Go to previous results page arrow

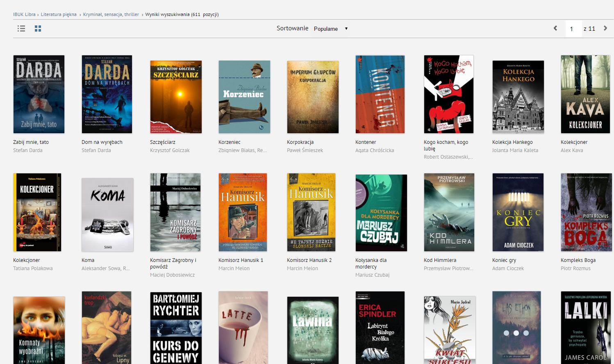555,28
